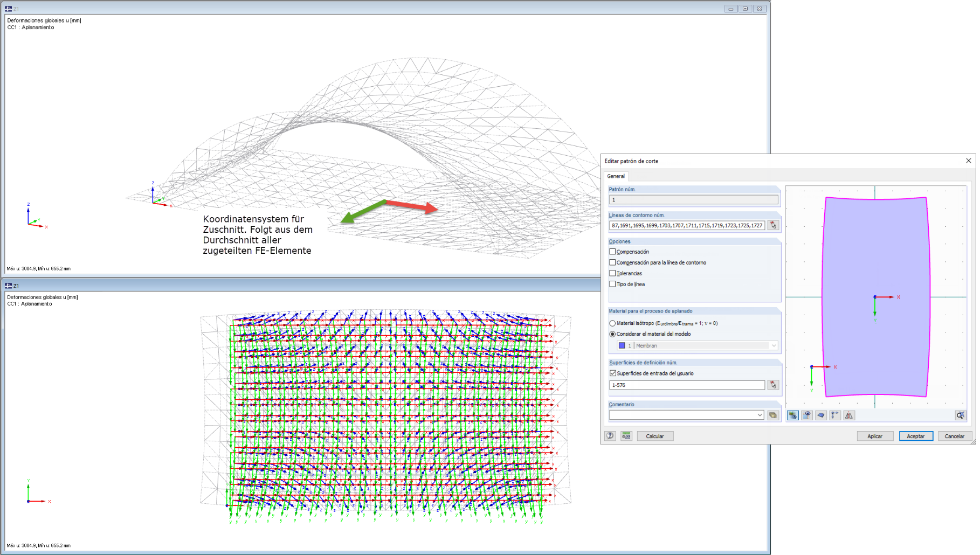Image resolution: width=980 pixels, height=555 pixels.
Task: Click the Koordinatensystem für Zuschnitt annotation text
Action: [258, 234]
